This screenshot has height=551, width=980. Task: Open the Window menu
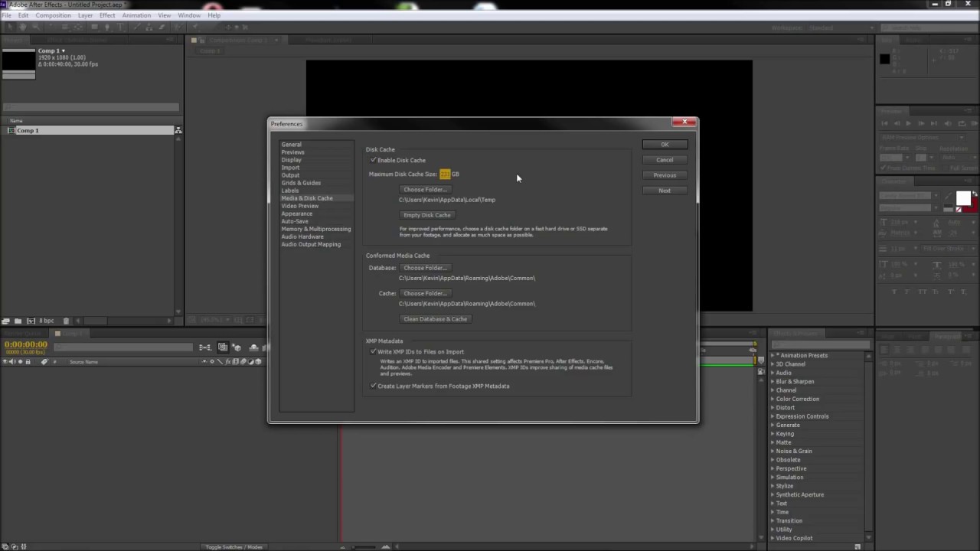pos(189,15)
